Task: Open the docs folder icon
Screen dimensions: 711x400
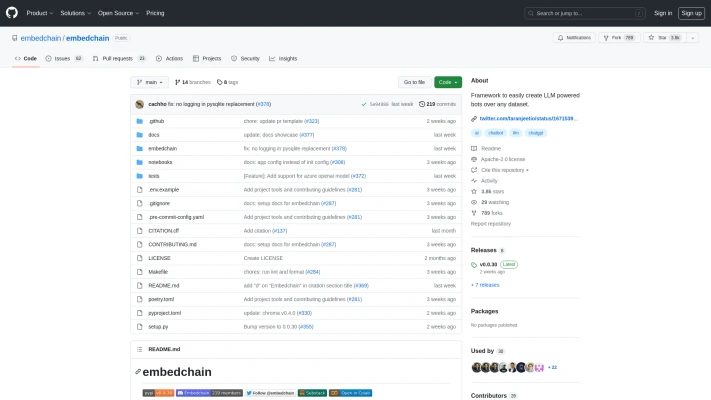Action: 140,135
